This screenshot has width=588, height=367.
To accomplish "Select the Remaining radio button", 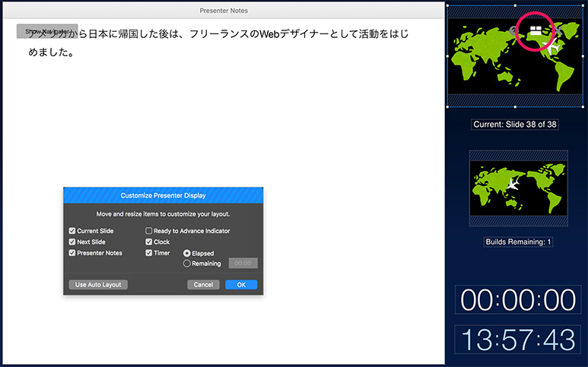I will pos(187,264).
